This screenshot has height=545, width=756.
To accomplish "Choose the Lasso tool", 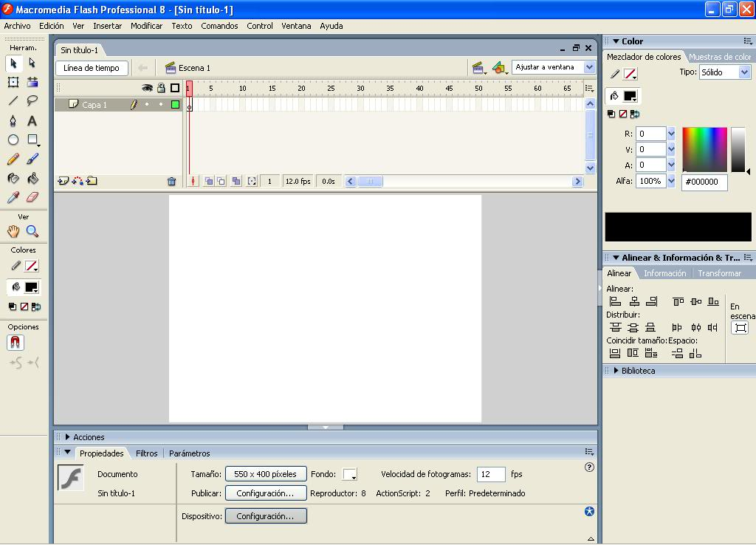I will tap(32, 101).
